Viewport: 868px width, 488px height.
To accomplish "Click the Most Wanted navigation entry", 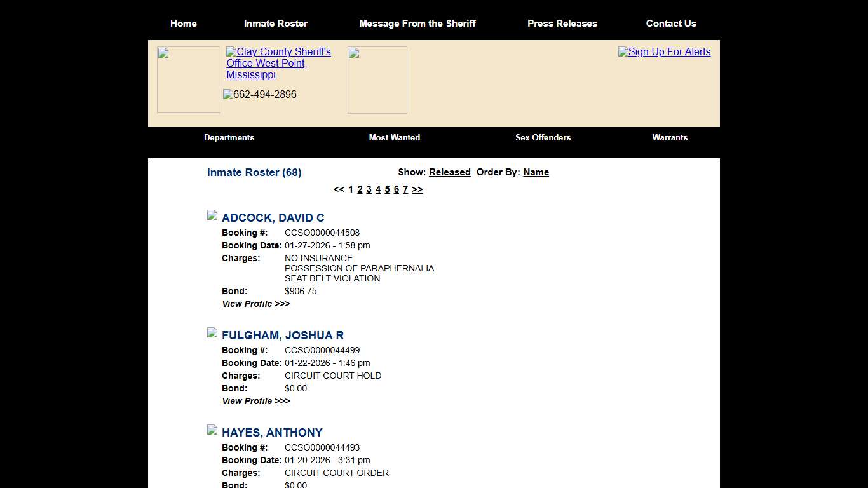I will [x=394, y=138].
